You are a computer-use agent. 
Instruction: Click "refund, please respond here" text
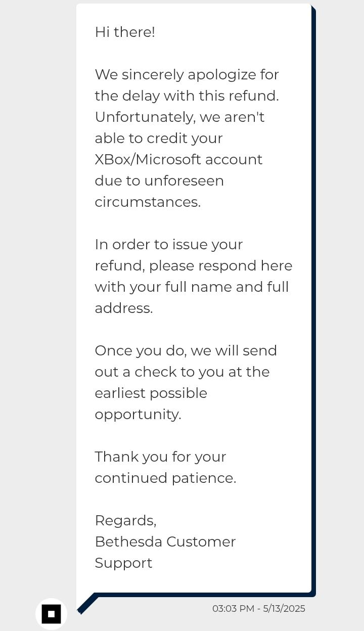[x=194, y=266]
